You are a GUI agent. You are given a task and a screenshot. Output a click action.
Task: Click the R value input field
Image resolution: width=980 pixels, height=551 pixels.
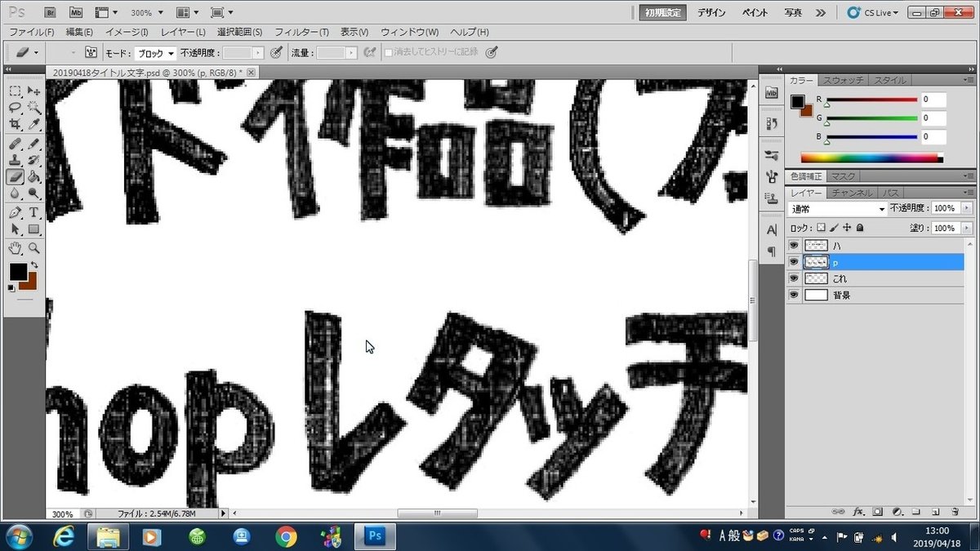[x=933, y=100]
